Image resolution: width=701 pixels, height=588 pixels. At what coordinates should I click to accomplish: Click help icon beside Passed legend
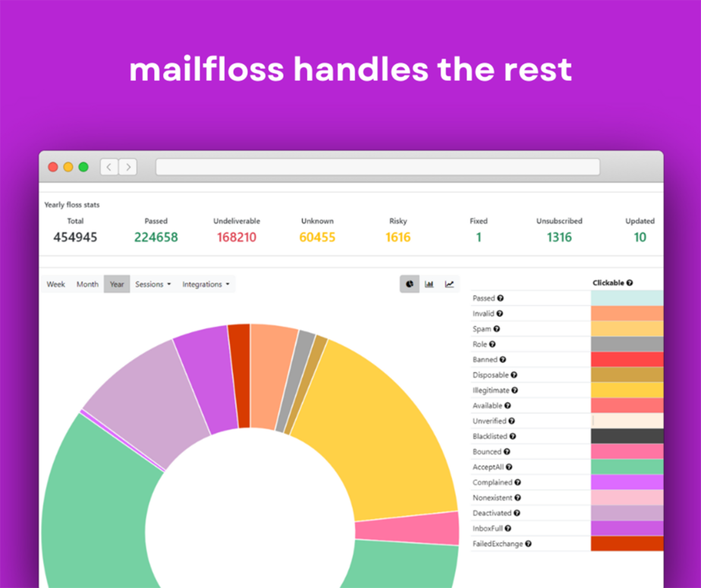pyautogui.click(x=500, y=298)
